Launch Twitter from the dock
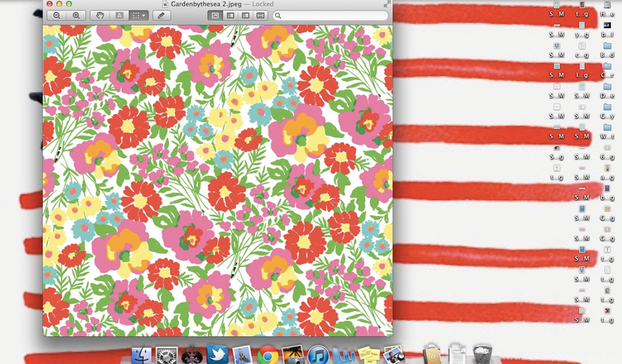The image size is (622, 364). pos(217,354)
